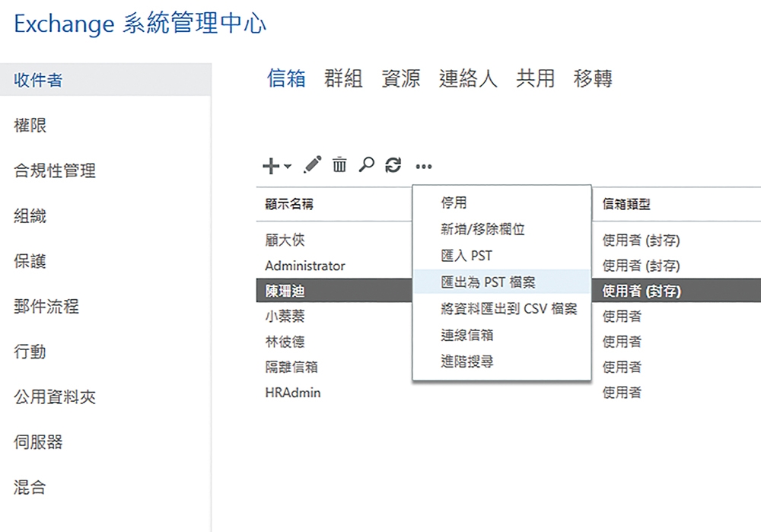Sort by the 信箱類型 column header
761x532 pixels.
(626, 204)
